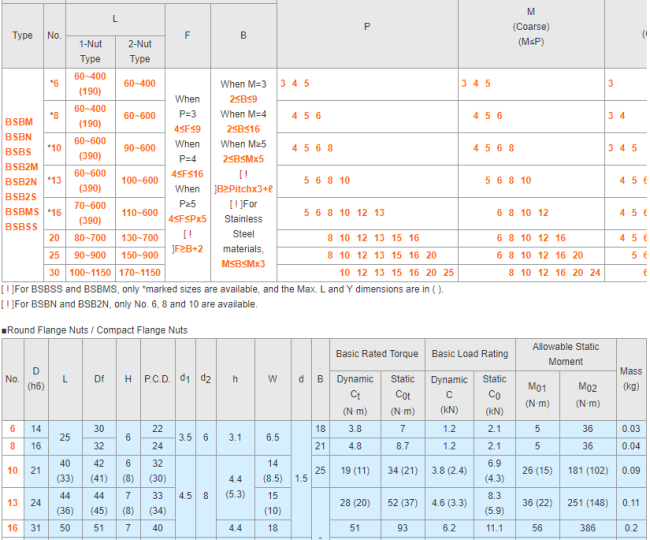Click the P.C.D. column header
The width and height of the screenshot is (650, 540).
tap(157, 379)
